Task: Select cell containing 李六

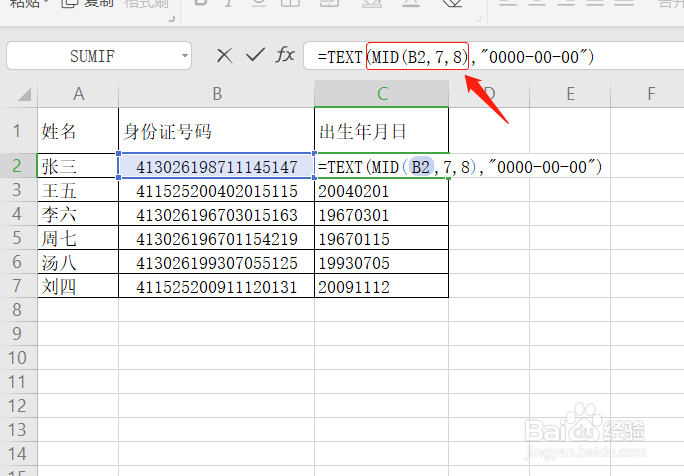Action: point(78,214)
